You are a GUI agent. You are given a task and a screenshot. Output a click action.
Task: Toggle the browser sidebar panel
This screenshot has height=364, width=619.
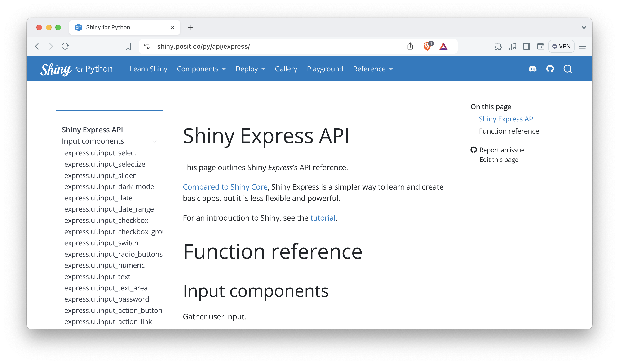point(526,46)
